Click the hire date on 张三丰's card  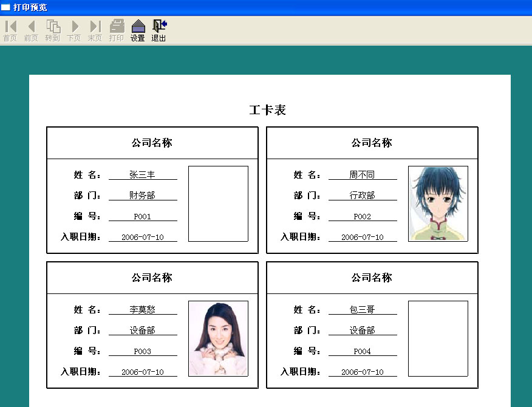point(143,238)
